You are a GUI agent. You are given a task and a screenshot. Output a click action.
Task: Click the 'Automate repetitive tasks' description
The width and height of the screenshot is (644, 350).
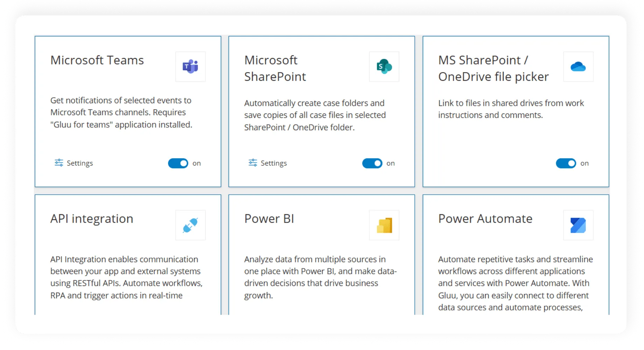[516, 283]
